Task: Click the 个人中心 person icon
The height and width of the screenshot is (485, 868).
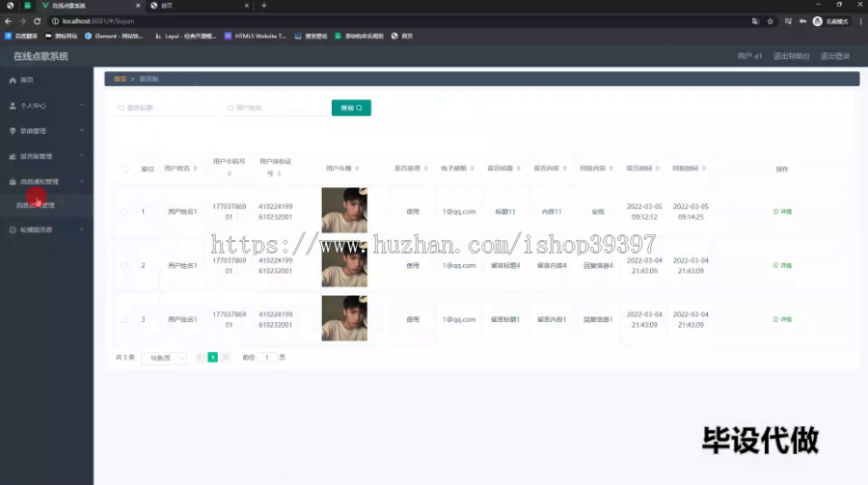Action: click(13, 106)
